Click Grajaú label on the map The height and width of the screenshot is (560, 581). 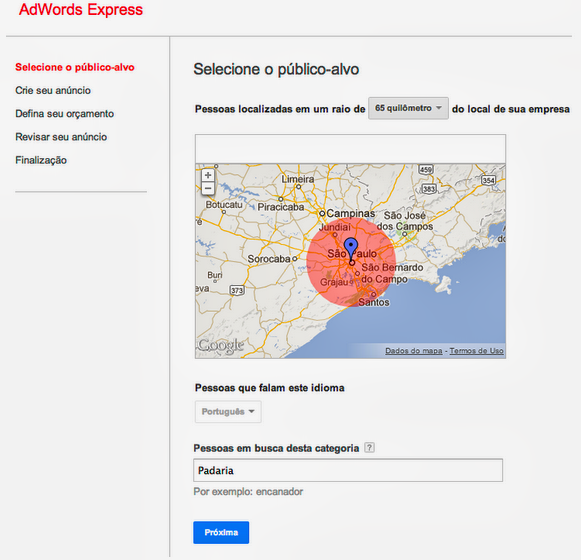[334, 282]
